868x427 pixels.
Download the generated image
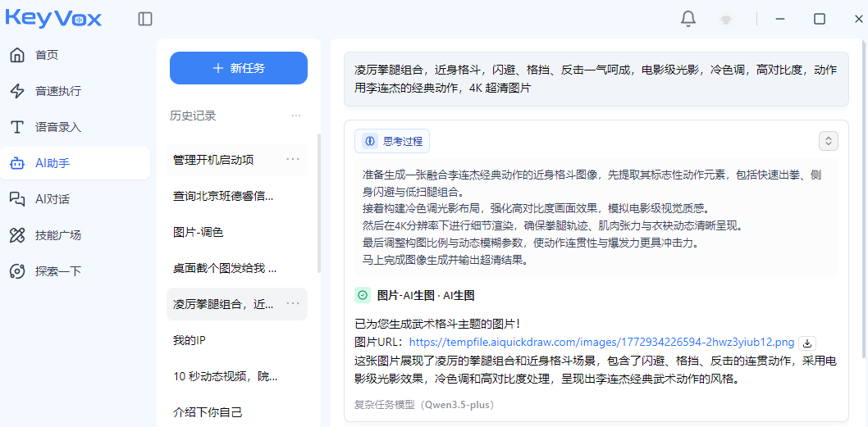click(x=807, y=343)
